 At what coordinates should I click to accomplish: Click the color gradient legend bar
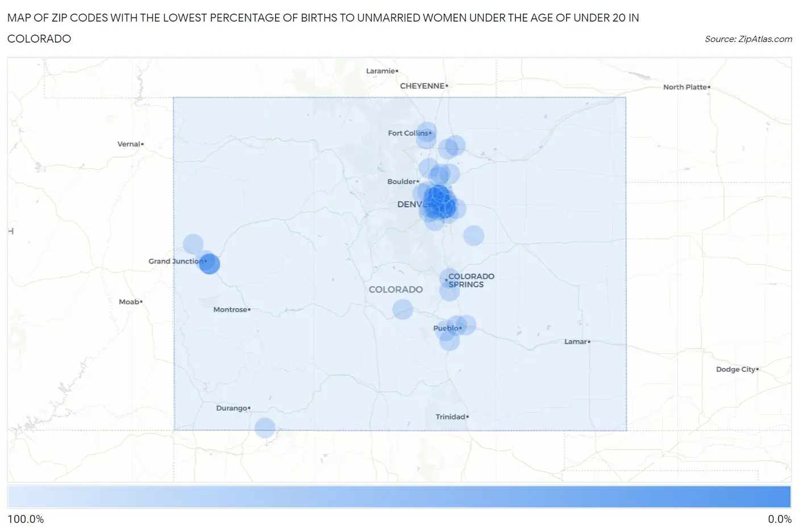pos(399,497)
